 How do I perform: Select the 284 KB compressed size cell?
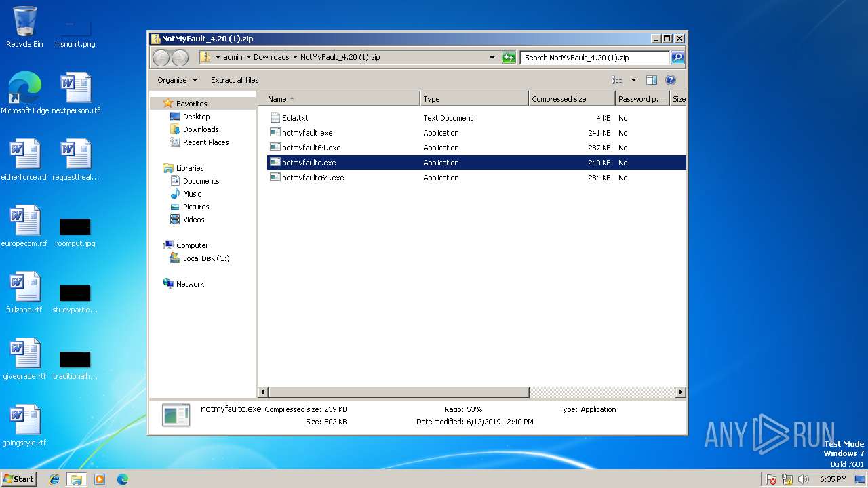[x=599, y=178]
